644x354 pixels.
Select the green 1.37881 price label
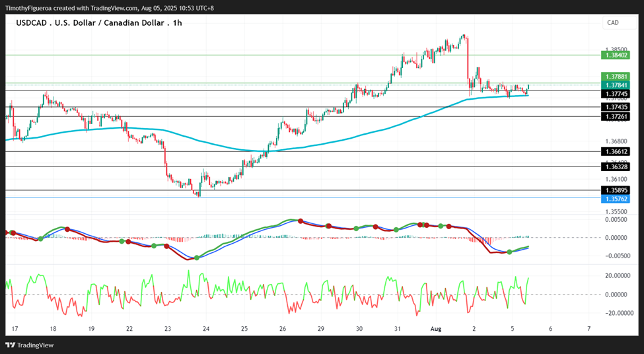pos(614,77)
